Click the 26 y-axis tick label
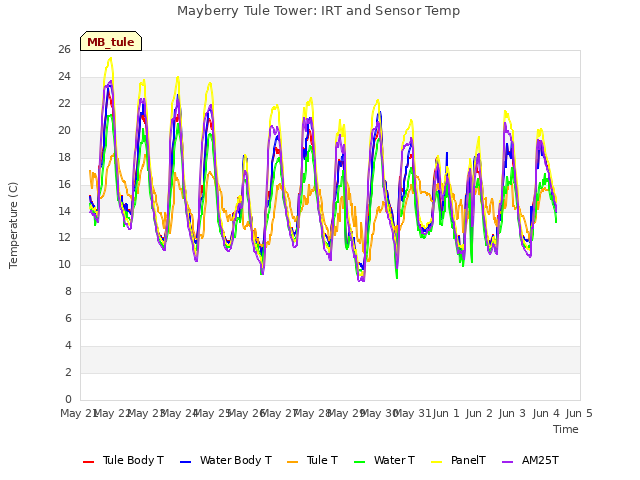 pyautogui.click(x=64, y=50)
